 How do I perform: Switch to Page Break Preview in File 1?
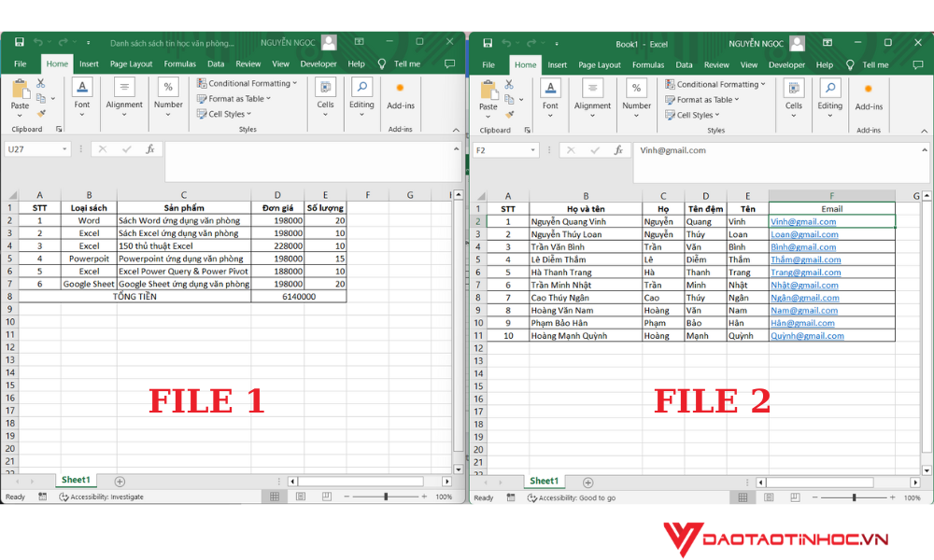tap(326, 497)
